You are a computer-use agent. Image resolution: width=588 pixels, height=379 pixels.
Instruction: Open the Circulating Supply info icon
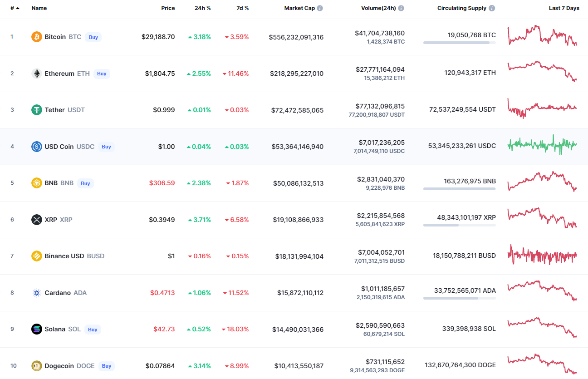492,8
